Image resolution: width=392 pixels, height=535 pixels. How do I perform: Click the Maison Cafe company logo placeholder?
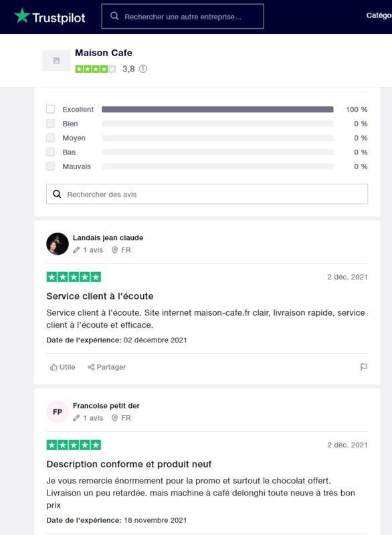coord(56,60)
